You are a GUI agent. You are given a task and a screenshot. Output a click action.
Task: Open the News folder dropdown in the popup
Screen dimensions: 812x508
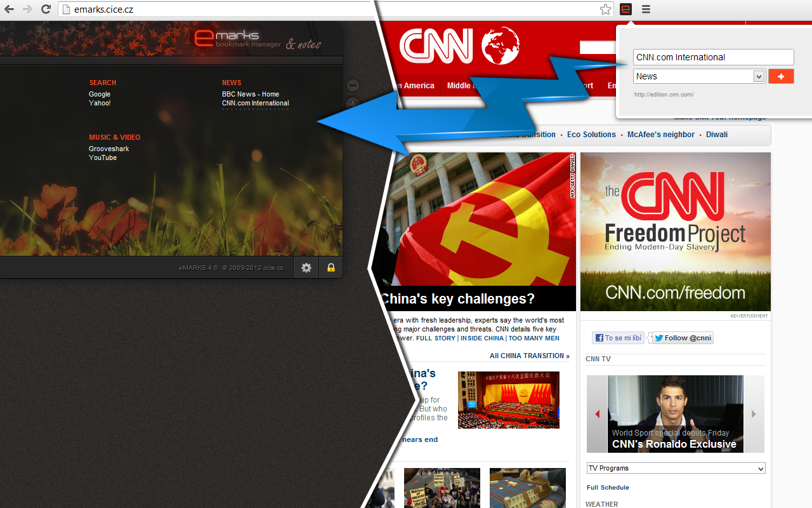699,76
